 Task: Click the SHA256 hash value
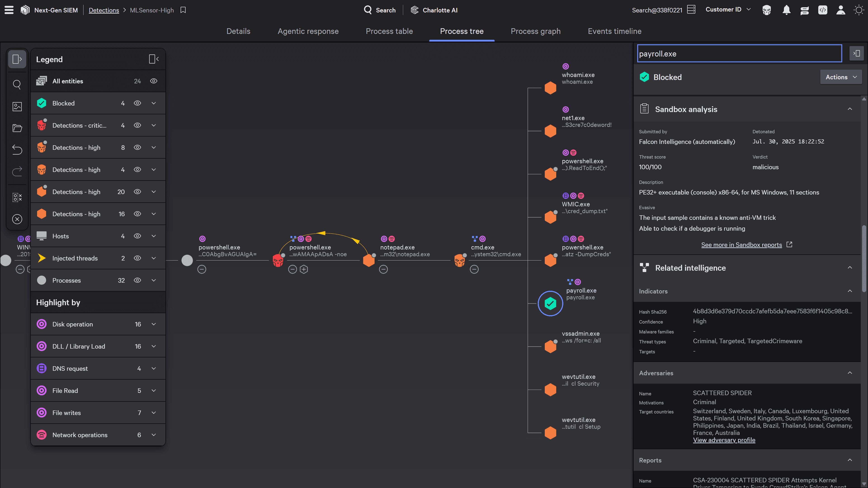pos(772,311)
